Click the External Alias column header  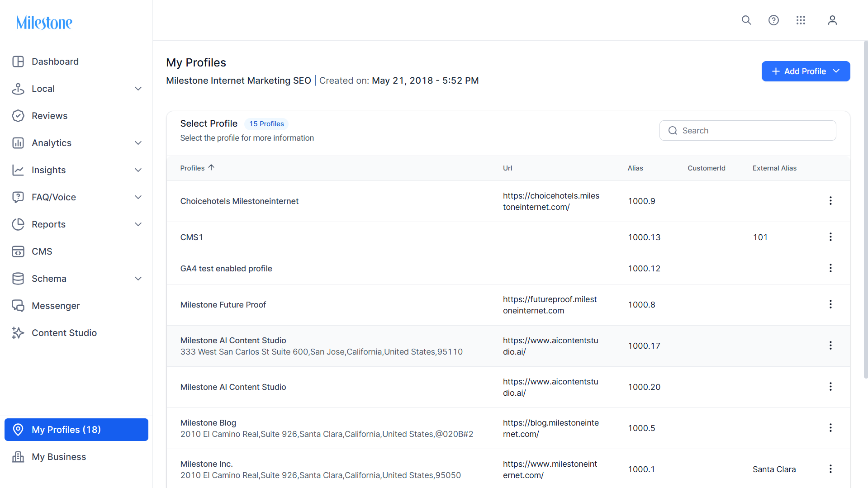pos(774,168)
